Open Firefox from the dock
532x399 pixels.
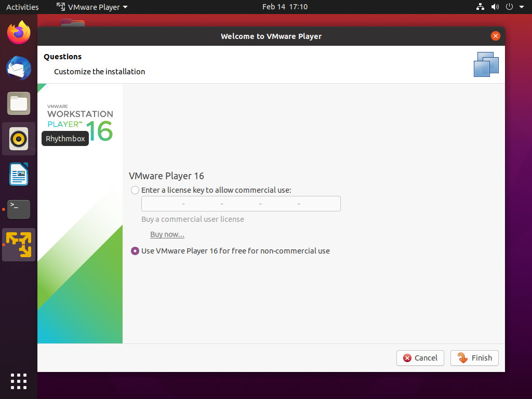click(x=19, y=33)
